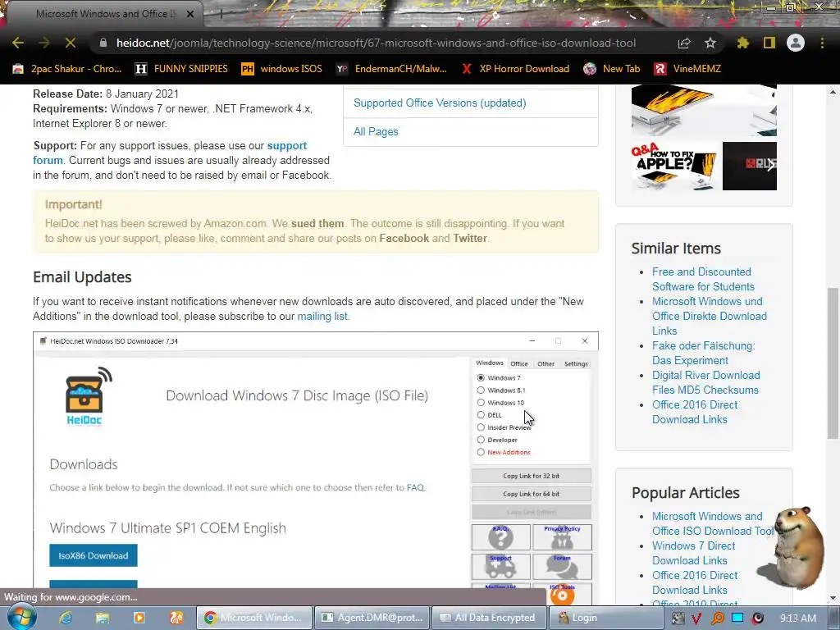Open the Support ambulance icon
The width and height of the screenshot is (840, 630).
[x=501, y=566]
